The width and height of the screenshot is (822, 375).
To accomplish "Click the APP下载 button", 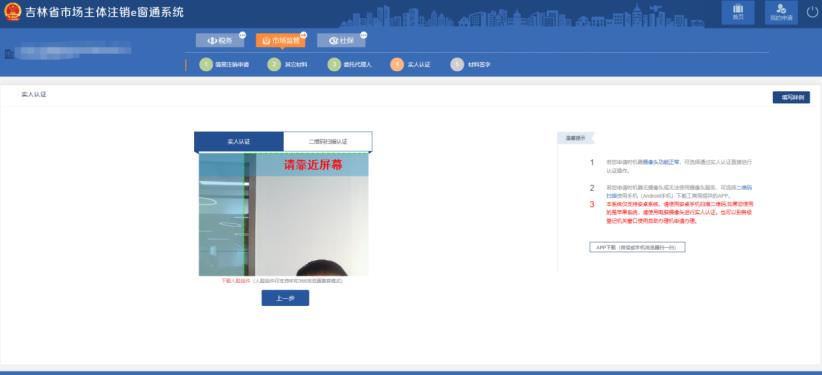I will point(637,247).
